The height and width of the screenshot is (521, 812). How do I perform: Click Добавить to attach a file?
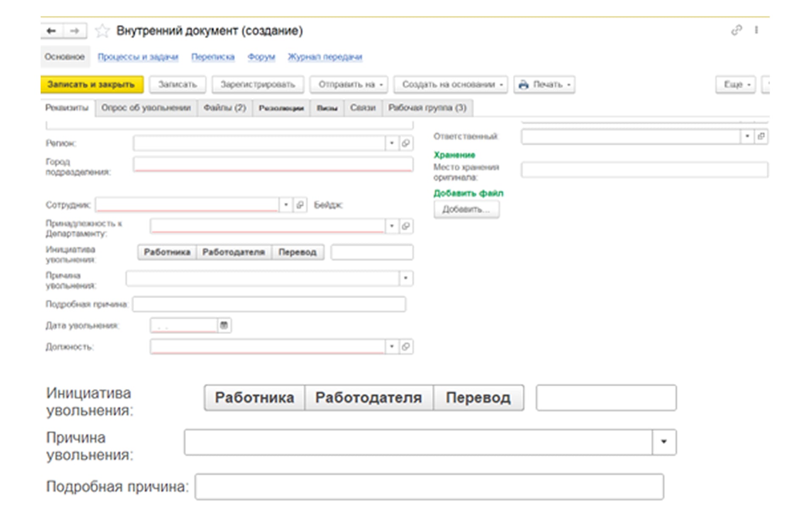pyautogui.click(x=466, y=208)
